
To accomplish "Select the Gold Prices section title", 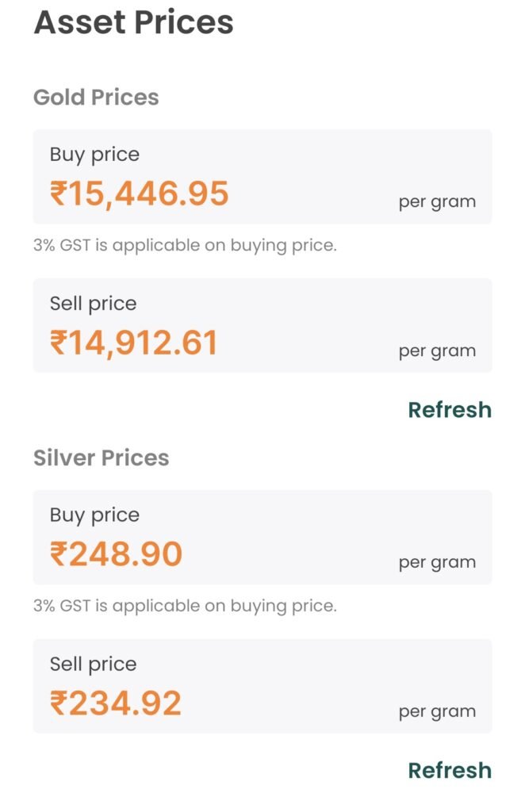I will [96, 98].
